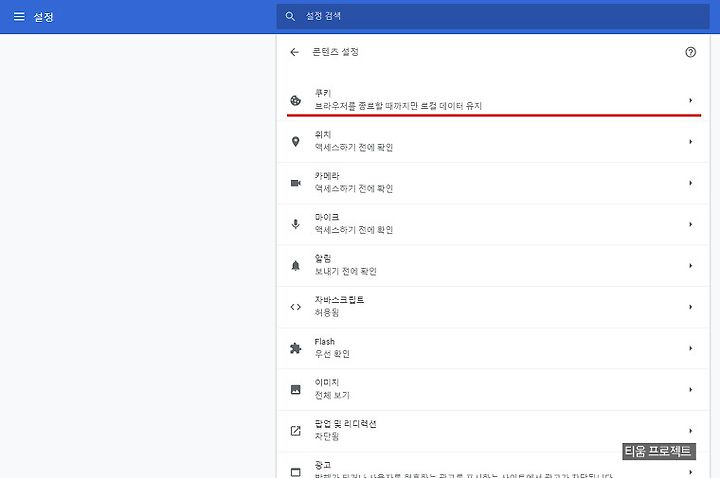Expand the 위치 row arrow
Image resolution: width=720 pixels, height=478 pixels.
click(x=691, y=141)
